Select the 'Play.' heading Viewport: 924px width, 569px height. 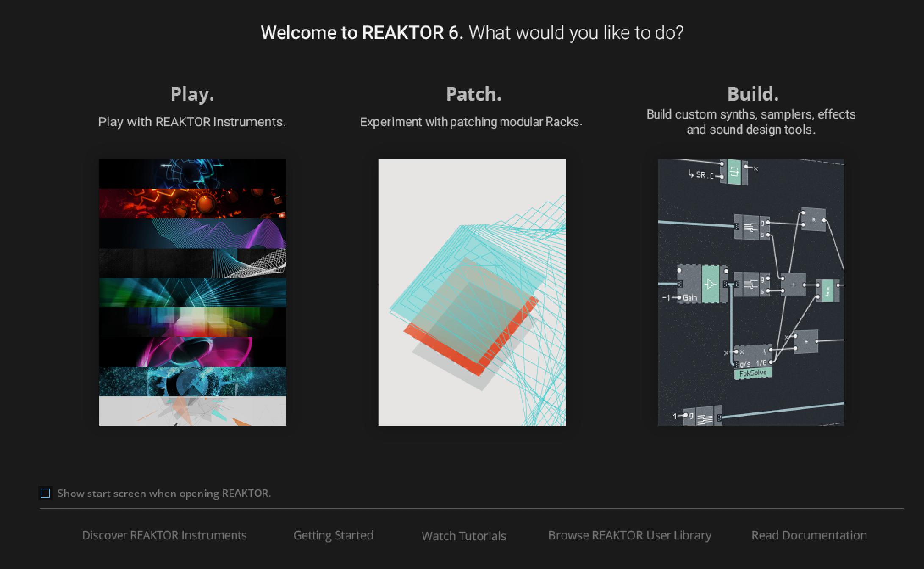pos(193,94)
